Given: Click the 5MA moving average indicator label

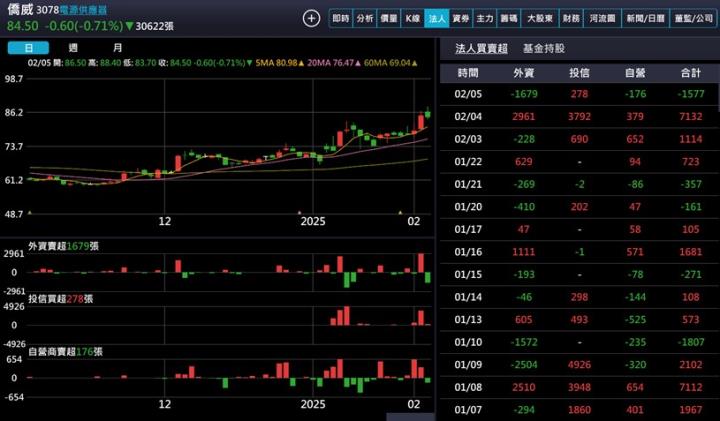Looking at the screenshot, I should click(277, 62).
